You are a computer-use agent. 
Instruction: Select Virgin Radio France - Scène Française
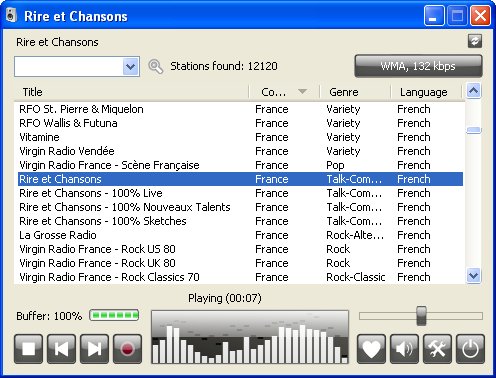240,165
